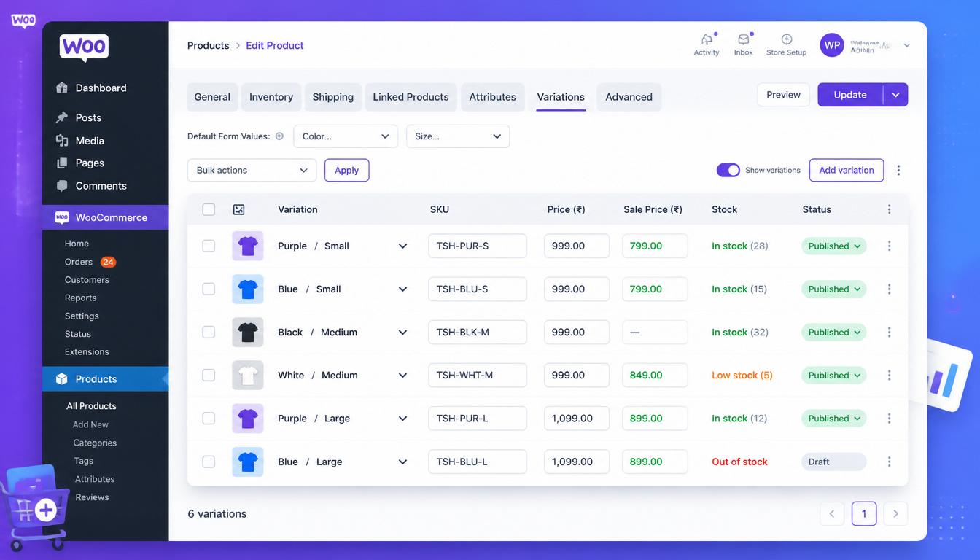
Task: Click the Update button
Action: pos(850,95)
